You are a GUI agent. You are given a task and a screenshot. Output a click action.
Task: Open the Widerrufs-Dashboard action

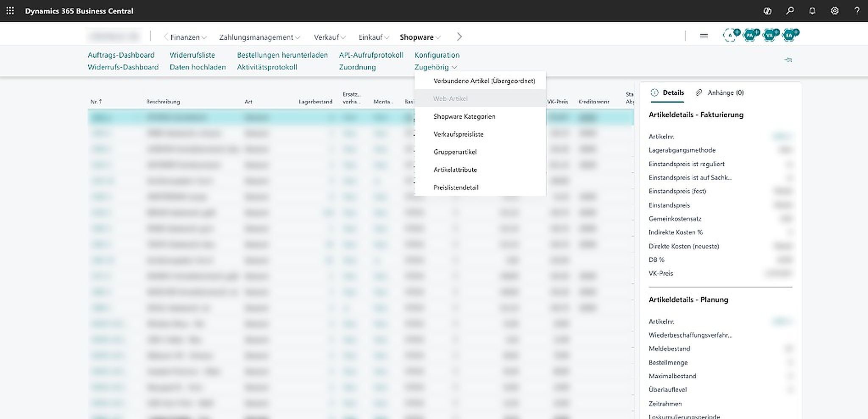tap(123, 67)
